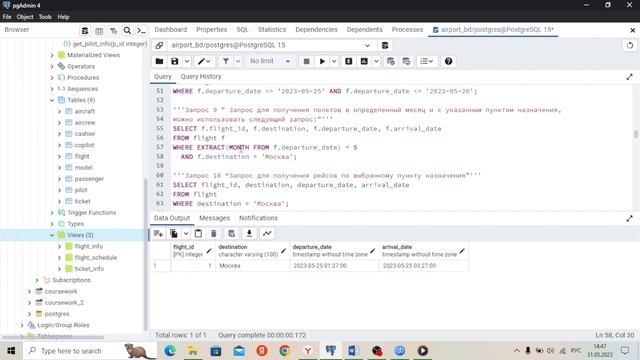Click the Commit transaction icon
The image size is (640, 360).
(391, 61)
